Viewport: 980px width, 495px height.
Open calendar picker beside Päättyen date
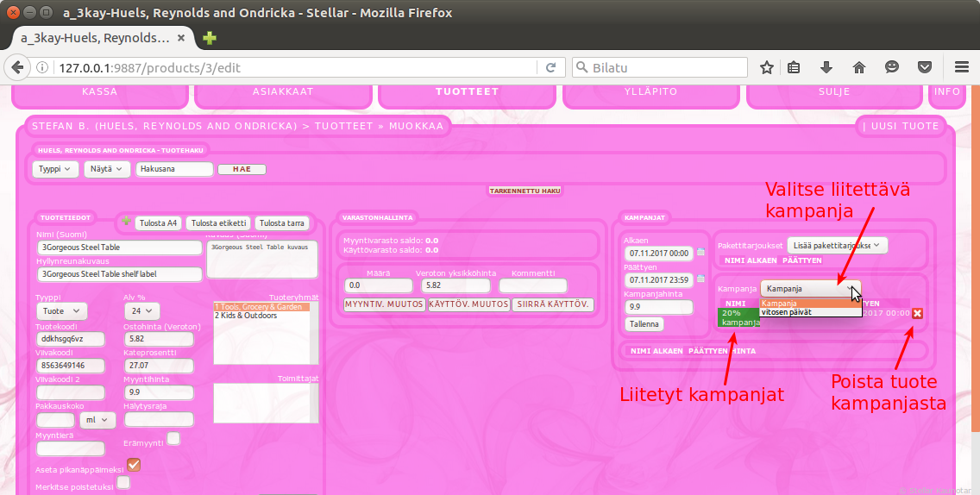[700, 279]
